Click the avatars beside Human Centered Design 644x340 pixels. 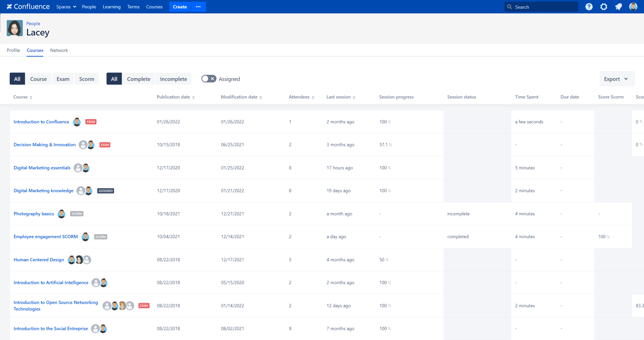(x=79, y=260)
